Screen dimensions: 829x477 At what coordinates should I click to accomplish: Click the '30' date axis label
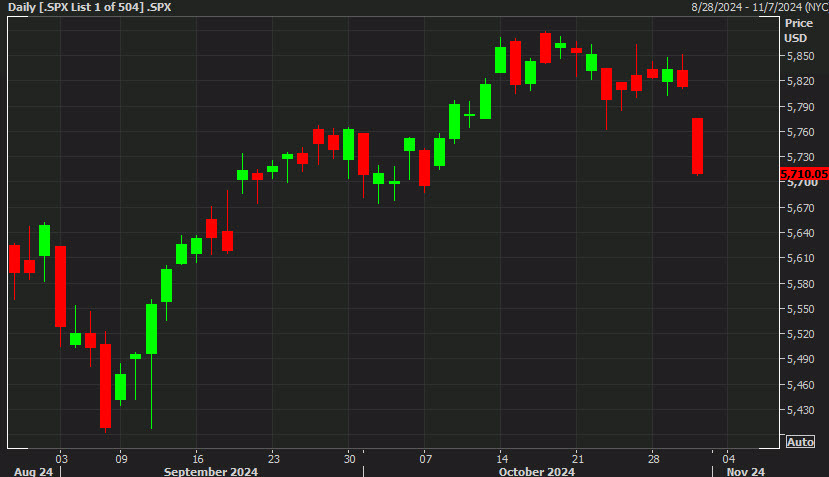pos(349,459)
